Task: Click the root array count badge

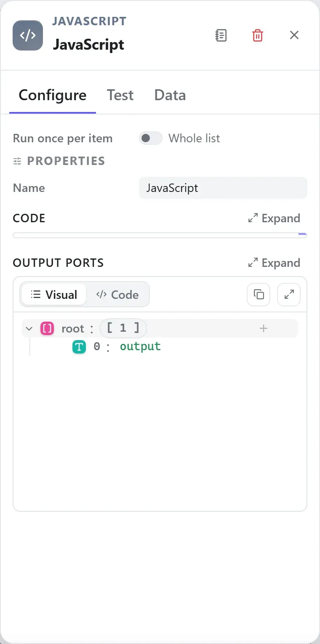Action: coord(123,328)
